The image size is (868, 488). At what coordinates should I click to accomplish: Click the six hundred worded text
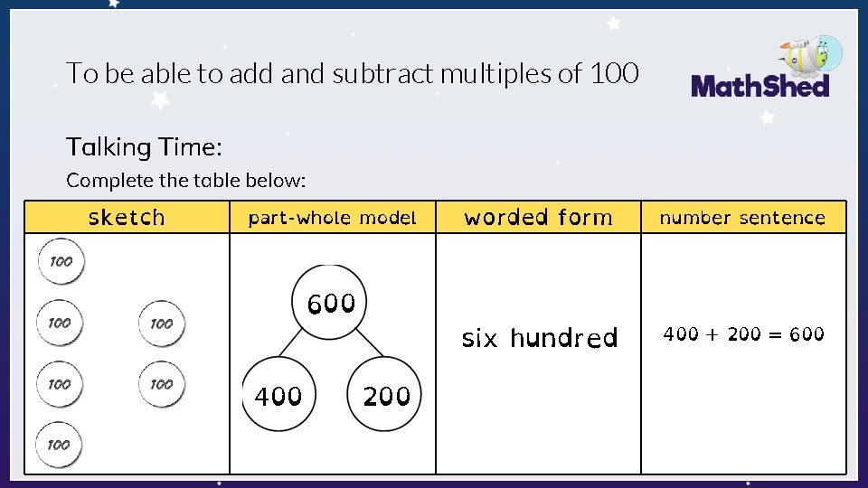pos(540,338)
